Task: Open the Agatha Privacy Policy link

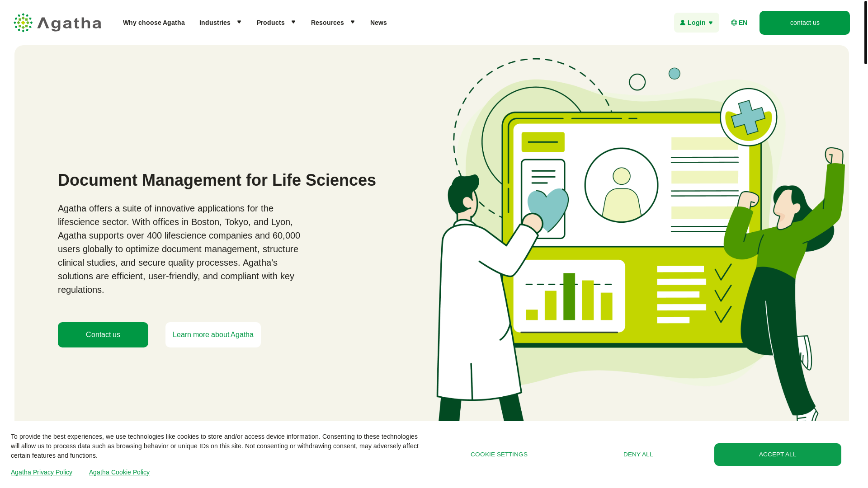Action: pos(42,472)
